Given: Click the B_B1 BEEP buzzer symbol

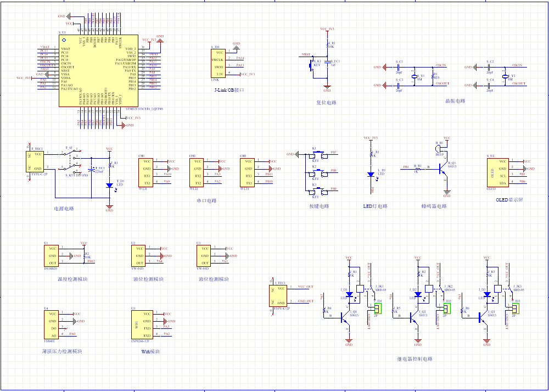Looking at the screenshot, I should click(439, 147).
